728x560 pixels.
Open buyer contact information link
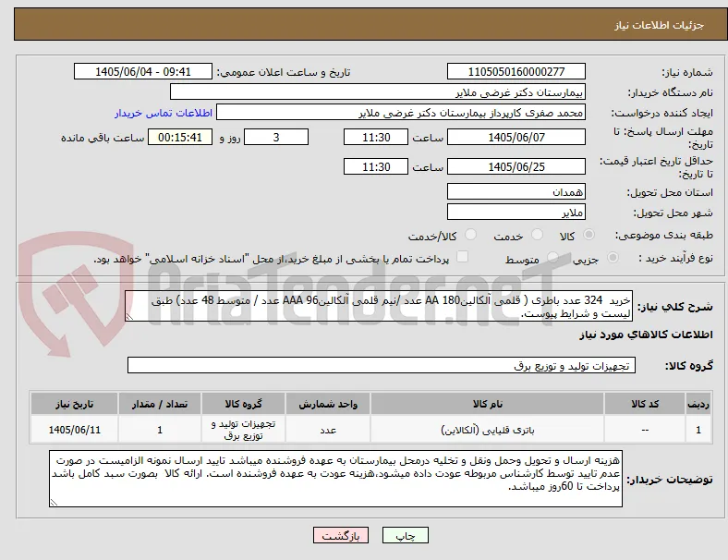pos(164,113)
